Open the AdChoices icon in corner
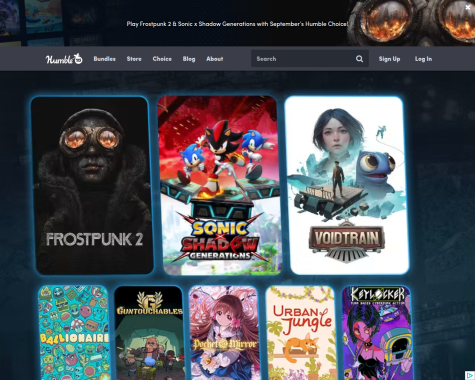The height and width of the screenshot is (380, 475). click(x=469, y=375)
